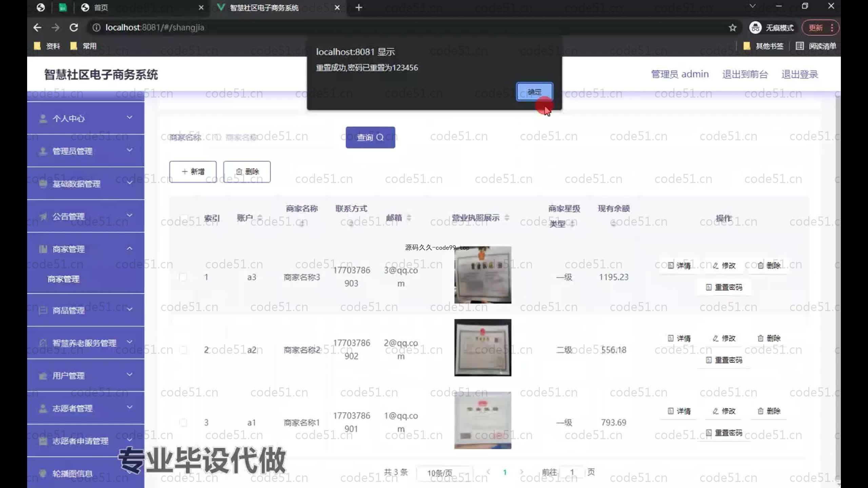Click the 新增 add button
This screenshot has height=488, width=868.
coord(193,171)
